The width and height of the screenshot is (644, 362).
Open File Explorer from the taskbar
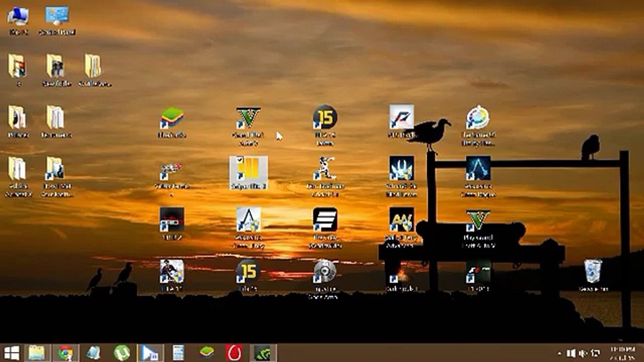click(x=36, y=353)
